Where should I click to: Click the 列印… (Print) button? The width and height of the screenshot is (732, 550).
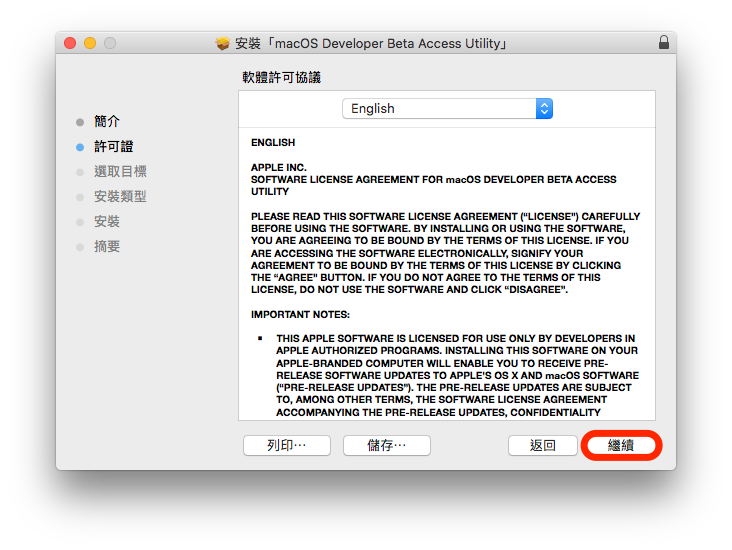click(x=287, y=445)
